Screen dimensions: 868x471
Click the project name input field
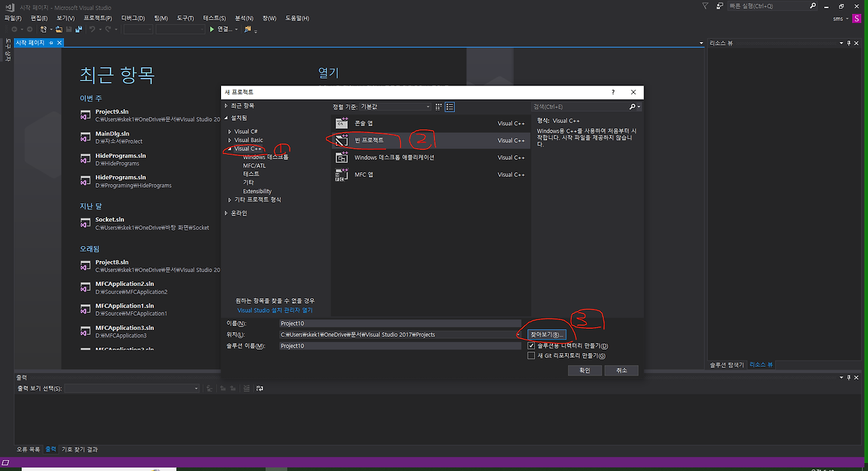tap(400, 323)
